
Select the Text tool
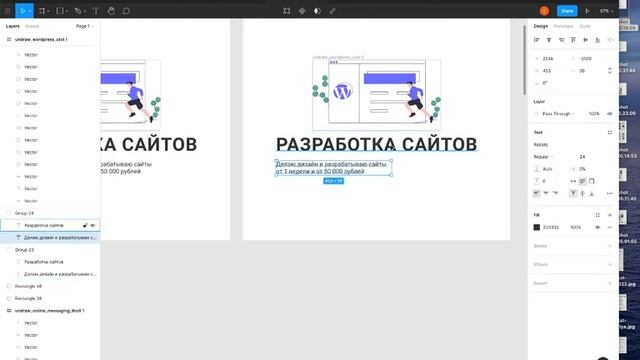[96, 11]
